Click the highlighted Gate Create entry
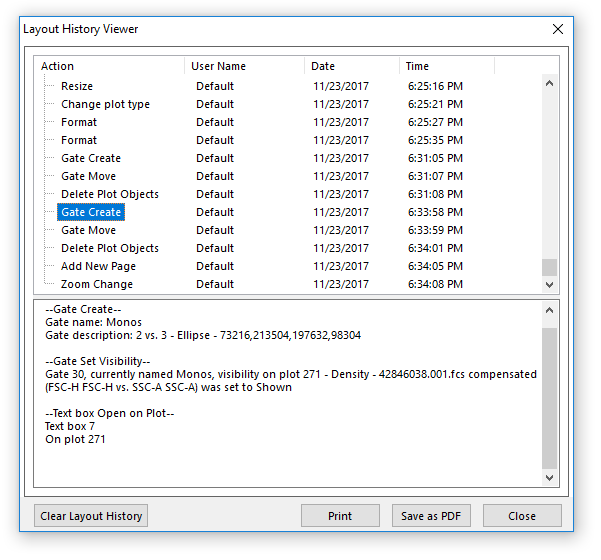Image resolution: width=601 pixels, height=560 pixels. coord(90,212)
